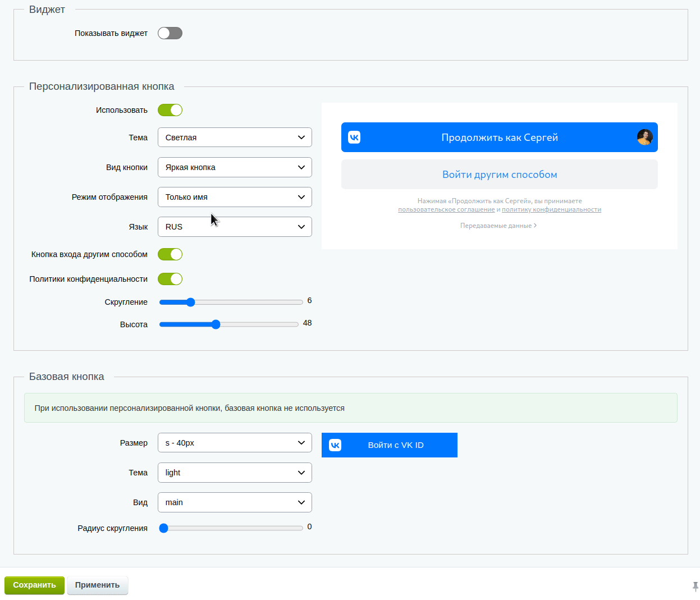
Task: Click Сергей's avatar on the preview button
Action: [x=645, y=137]
